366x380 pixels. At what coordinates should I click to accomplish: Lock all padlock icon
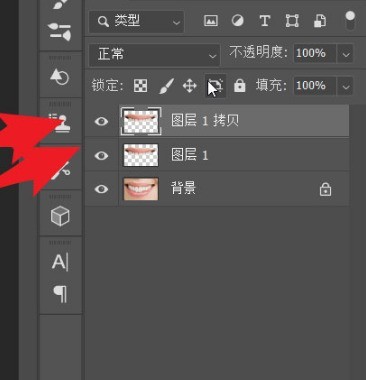click(240, 86)
